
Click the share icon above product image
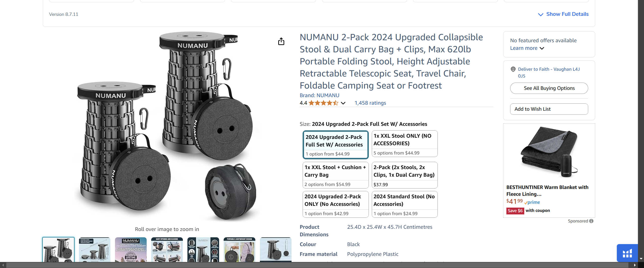281,41
